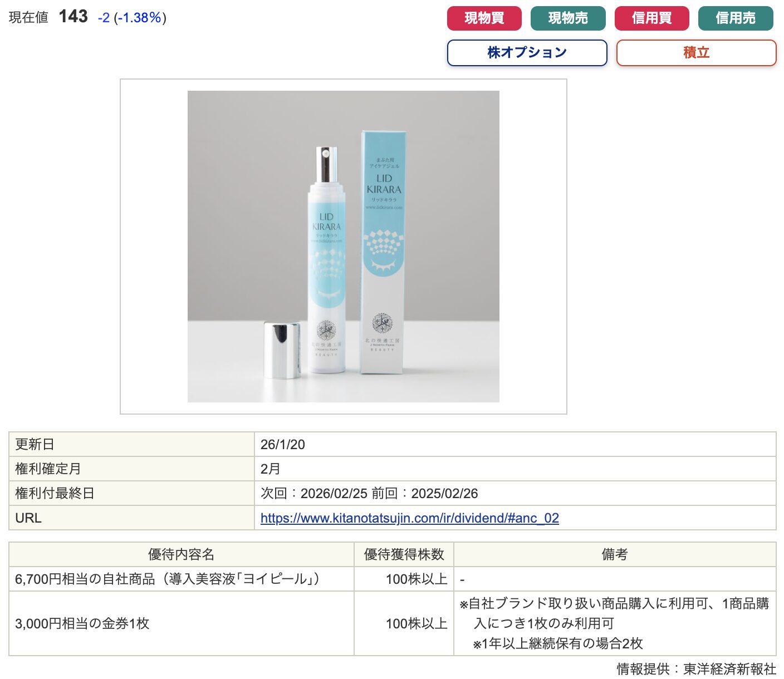Click the 現物買 button
This screenshot has width=784, height=679.
484,18
